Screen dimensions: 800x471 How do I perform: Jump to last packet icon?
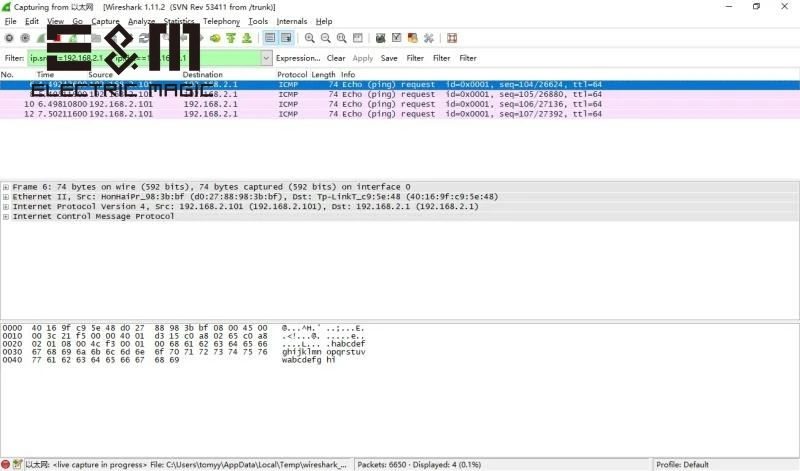click(x=247, y=38)
